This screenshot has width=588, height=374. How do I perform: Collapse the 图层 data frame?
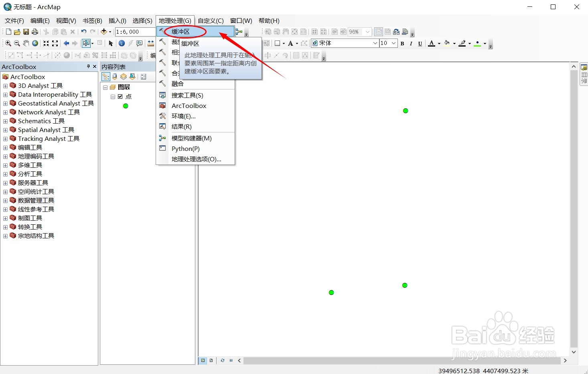pyautogui.click(x=105, y=87)
